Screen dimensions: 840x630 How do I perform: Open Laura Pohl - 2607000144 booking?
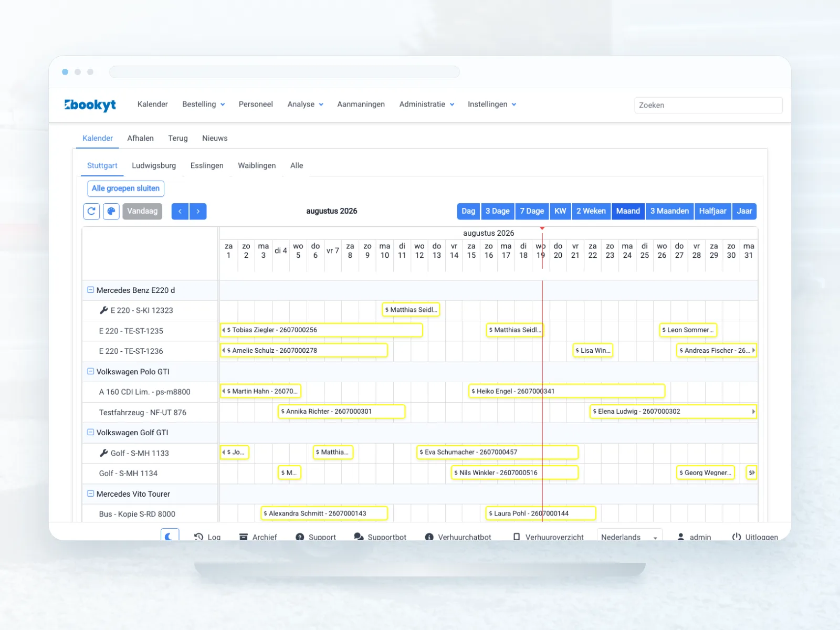pos(541,513)
